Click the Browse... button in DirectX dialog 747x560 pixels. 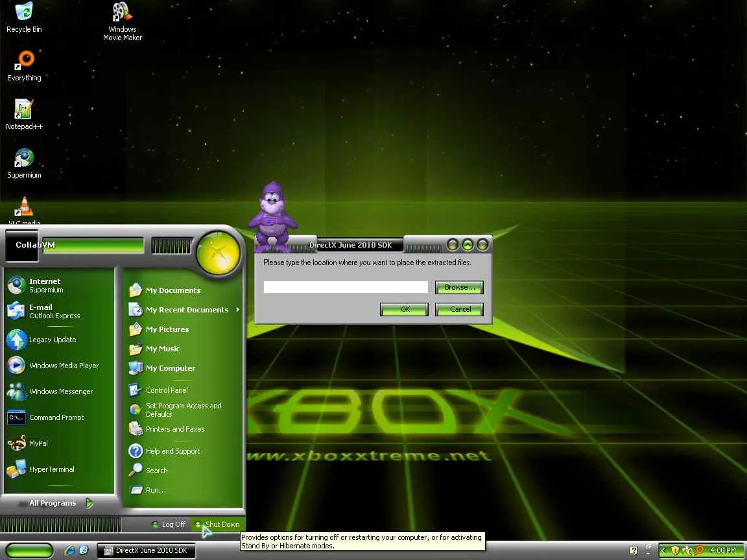pos(459,287)
